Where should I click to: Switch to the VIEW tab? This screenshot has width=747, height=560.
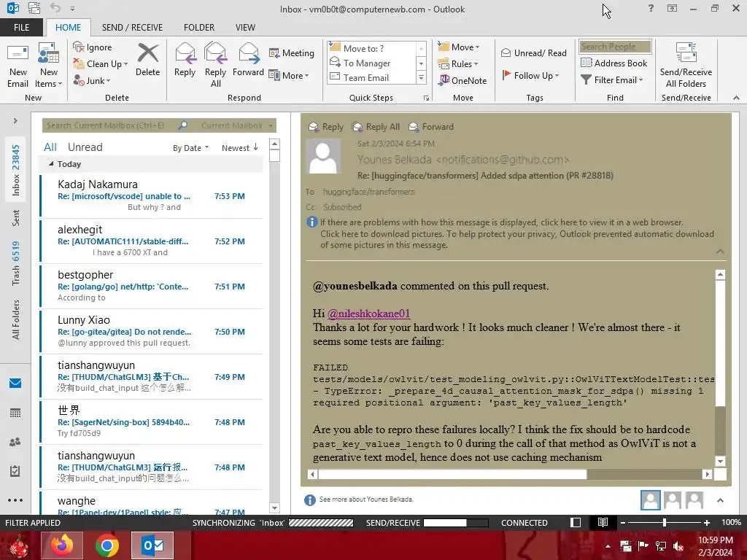click(x=245, y=28)
